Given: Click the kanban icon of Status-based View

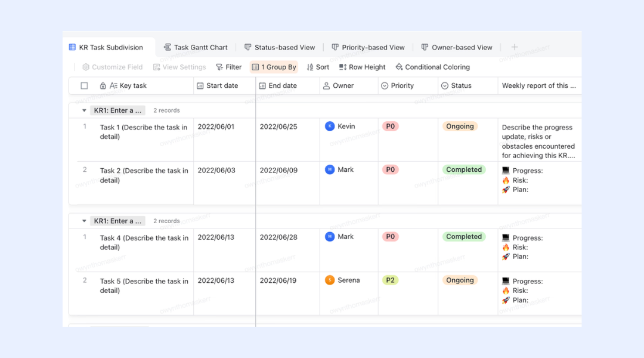Looking at the screenshot, I should click(247, 47).
